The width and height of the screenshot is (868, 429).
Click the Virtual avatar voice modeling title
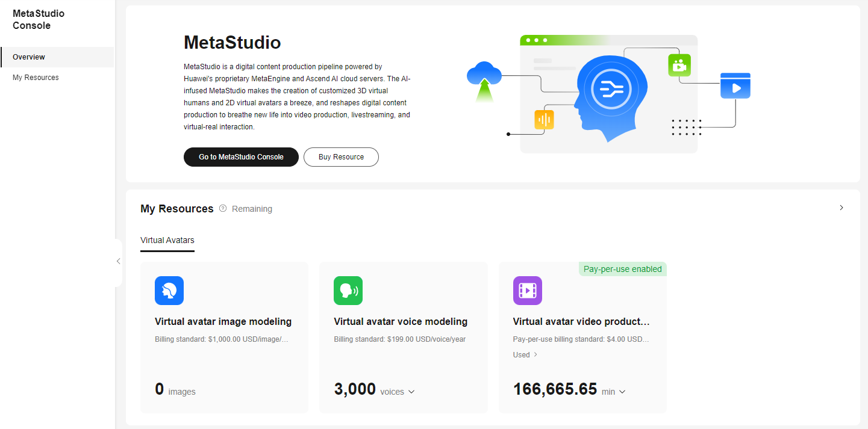click(x=401, y=321)
